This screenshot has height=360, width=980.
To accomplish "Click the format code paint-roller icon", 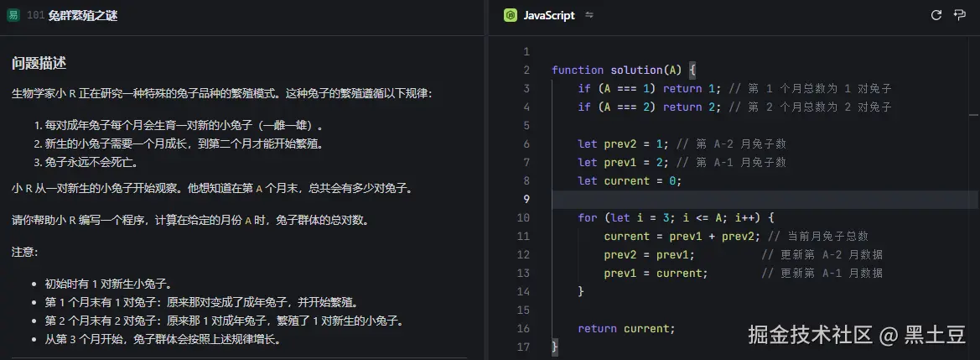I will pyautogui.click(x=959, y=16).
